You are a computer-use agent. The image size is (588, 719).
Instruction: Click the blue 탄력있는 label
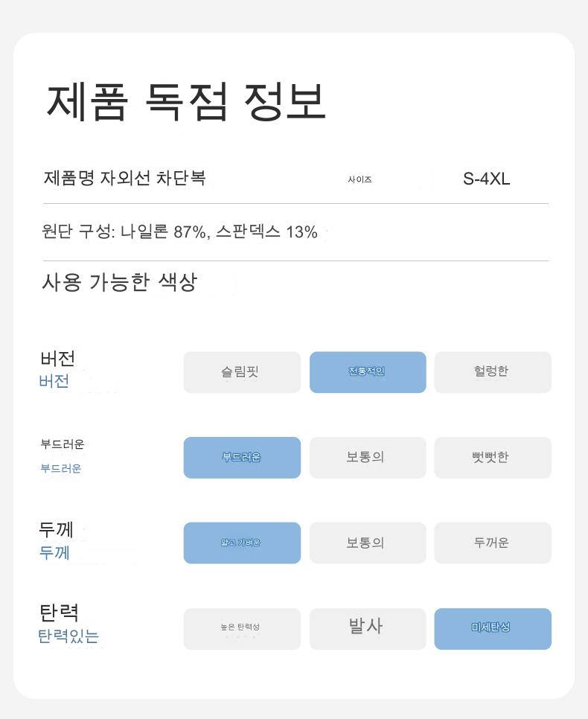tap(68, 637)
